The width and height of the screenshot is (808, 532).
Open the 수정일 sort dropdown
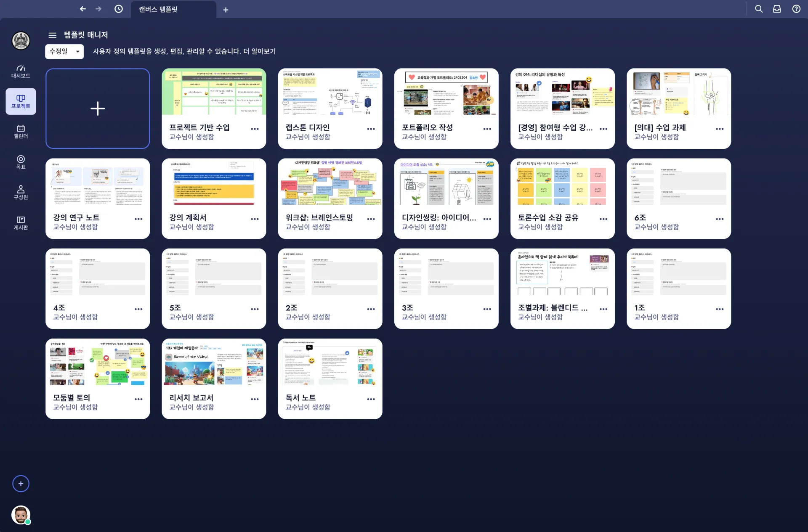click(x=64, y=51)
